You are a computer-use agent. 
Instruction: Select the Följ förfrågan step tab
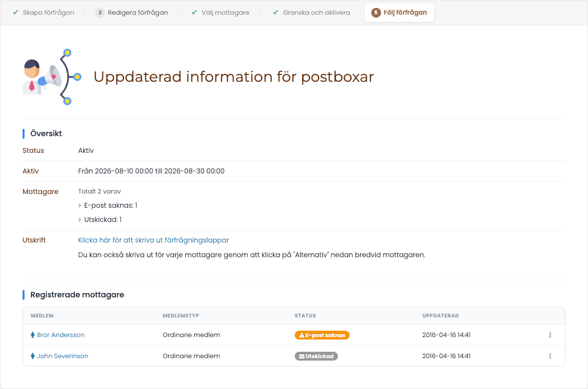399,13
